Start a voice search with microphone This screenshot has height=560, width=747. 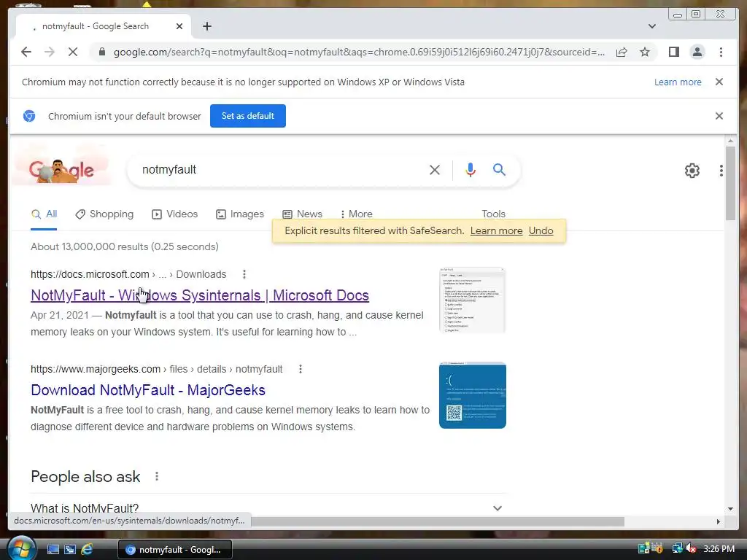tap(471, 169)
